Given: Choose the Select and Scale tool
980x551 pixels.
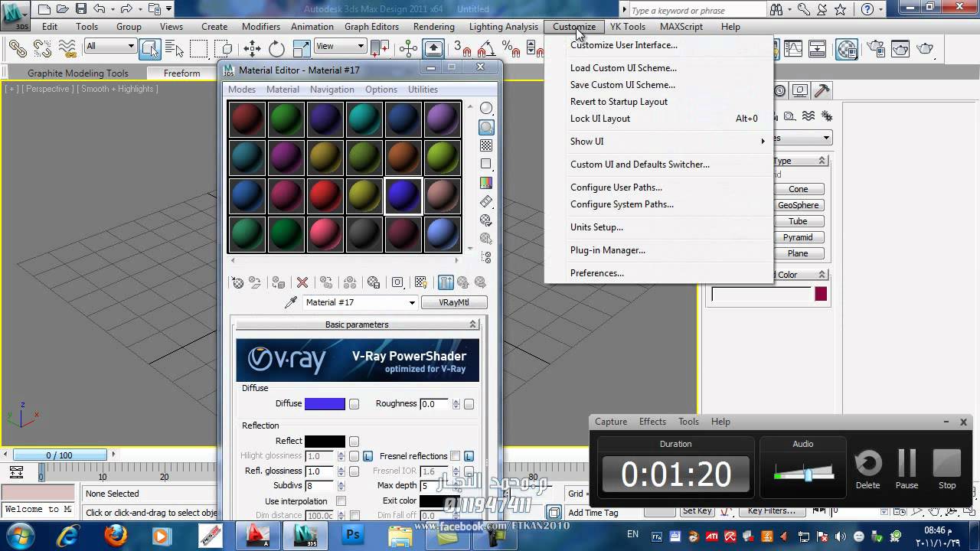Looking at the screenshot, I should (301, 48).
